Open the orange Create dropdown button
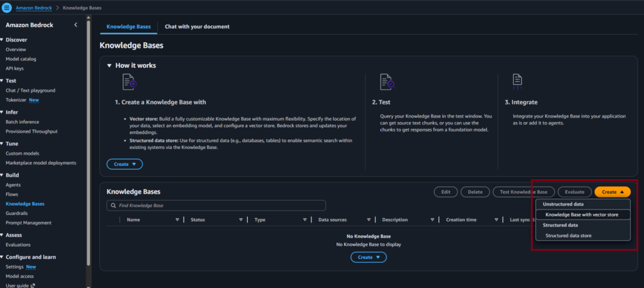This screenshot has height=288, width=644. [612, 192]
